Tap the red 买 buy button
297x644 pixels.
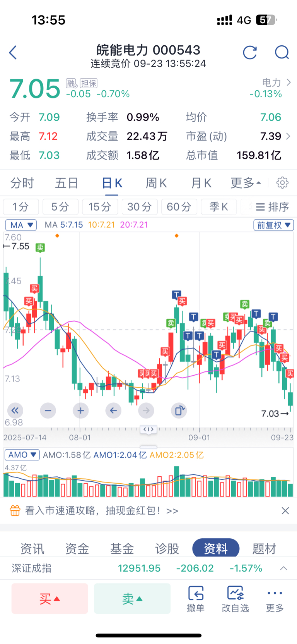coord(49,599)
